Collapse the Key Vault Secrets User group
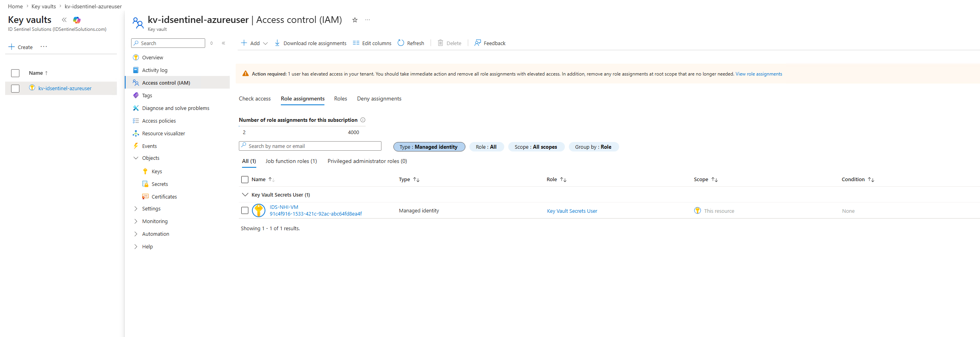 point(245,195)
